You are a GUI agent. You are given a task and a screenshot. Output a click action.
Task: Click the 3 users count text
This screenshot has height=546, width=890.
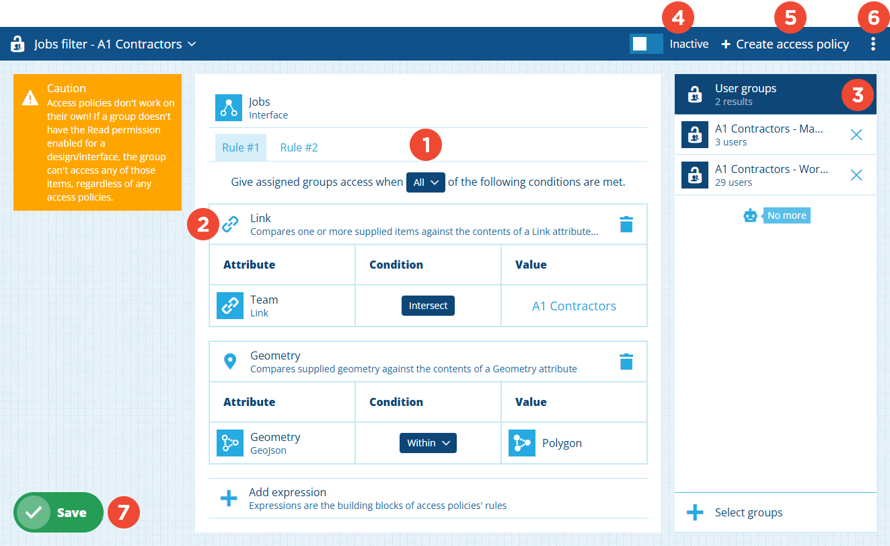[x=731, y=142]
